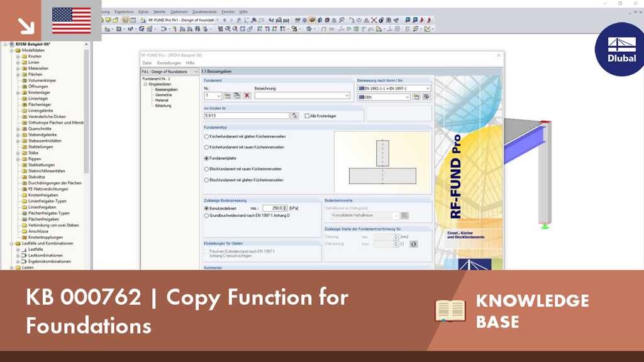Click the info icon next to Verkantung
This screenshot has height=362, width=644.
414,244
